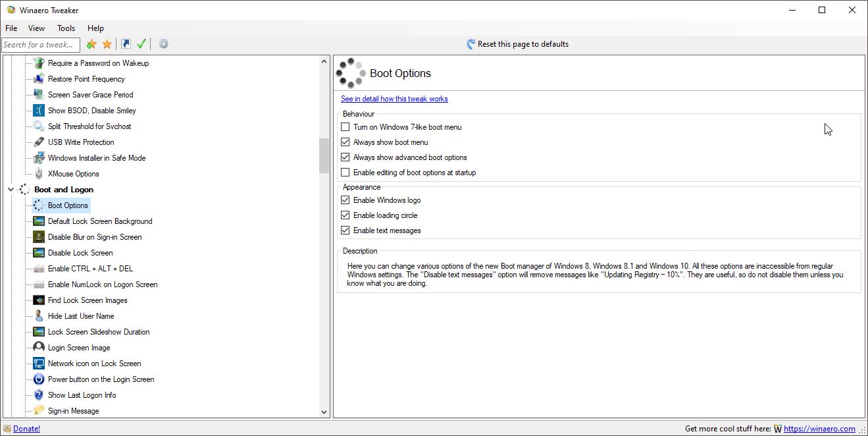868x436 pixels.
Task: Click the Network icon on Lock Screen icon
Action: click(x=39, y=364)
